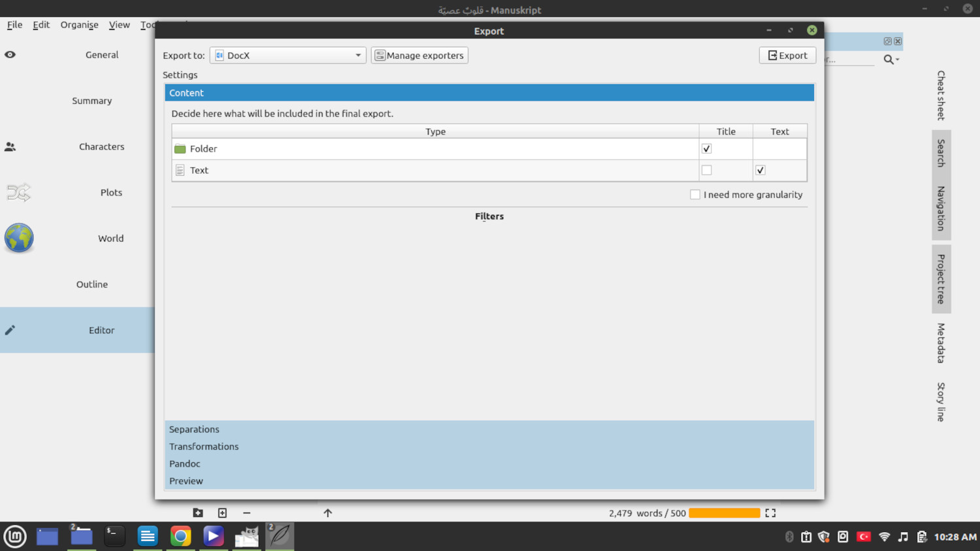Open the Organise menu
The width and height of the screenshot is (980, 551).
pyautogui.click(x=79, y=25)
